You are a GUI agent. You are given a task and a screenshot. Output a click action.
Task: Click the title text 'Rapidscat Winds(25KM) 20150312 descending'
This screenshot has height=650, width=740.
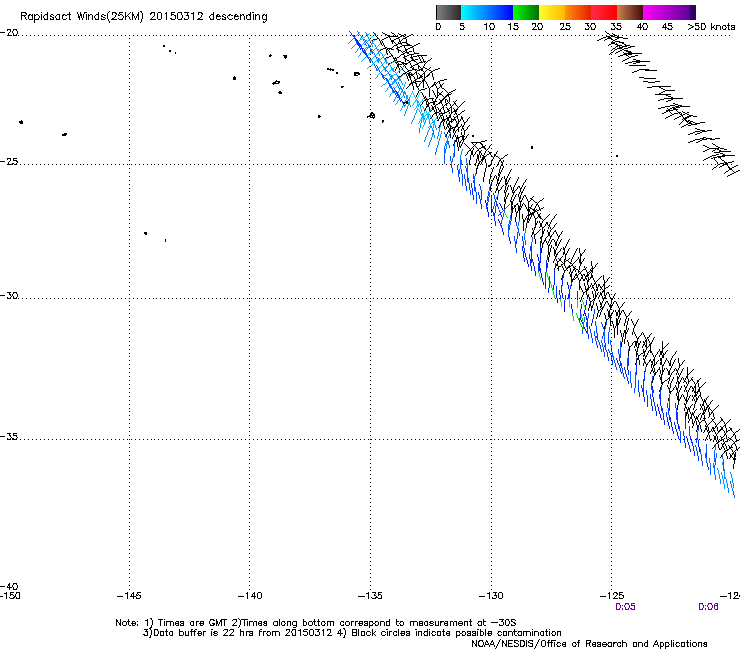pyautogui.click(x=144, y=17)
